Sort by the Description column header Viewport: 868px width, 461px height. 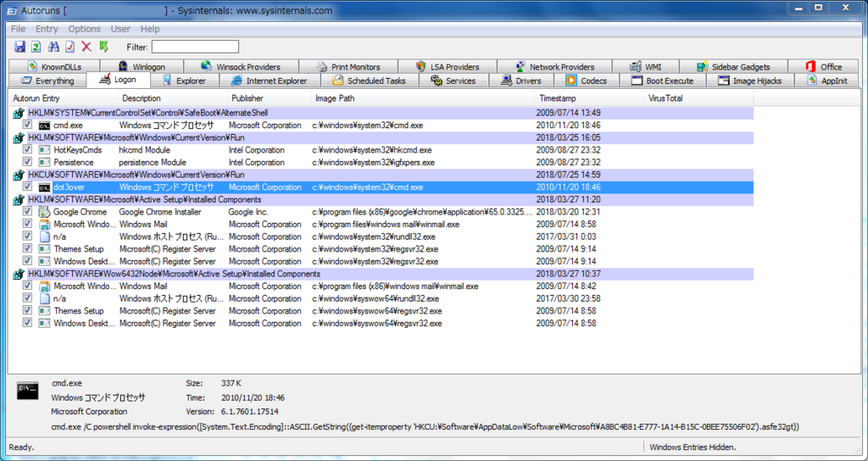click(172, 98)
